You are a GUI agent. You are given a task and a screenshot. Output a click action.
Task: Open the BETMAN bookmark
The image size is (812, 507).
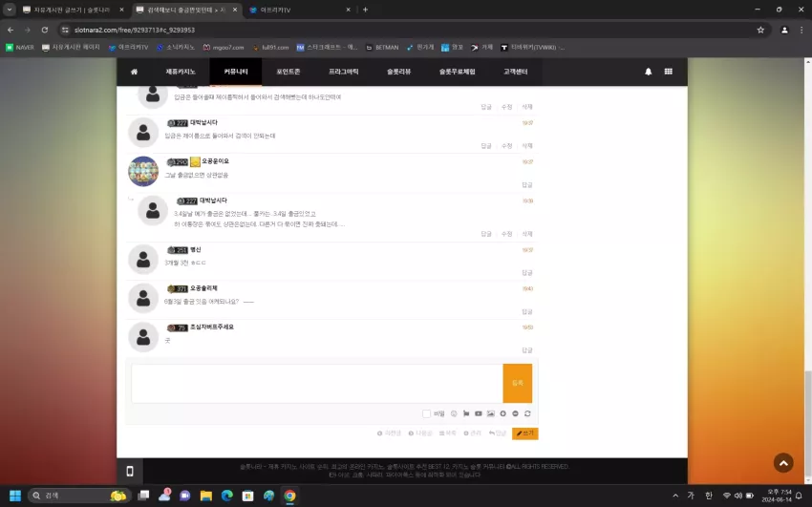[x=382, y=48]
